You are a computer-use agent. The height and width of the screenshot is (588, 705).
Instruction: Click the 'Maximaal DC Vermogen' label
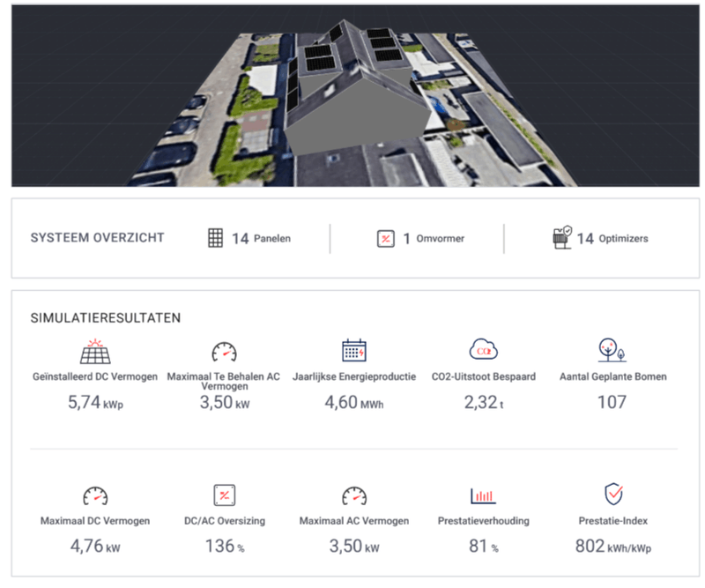[x=95, y=521]
